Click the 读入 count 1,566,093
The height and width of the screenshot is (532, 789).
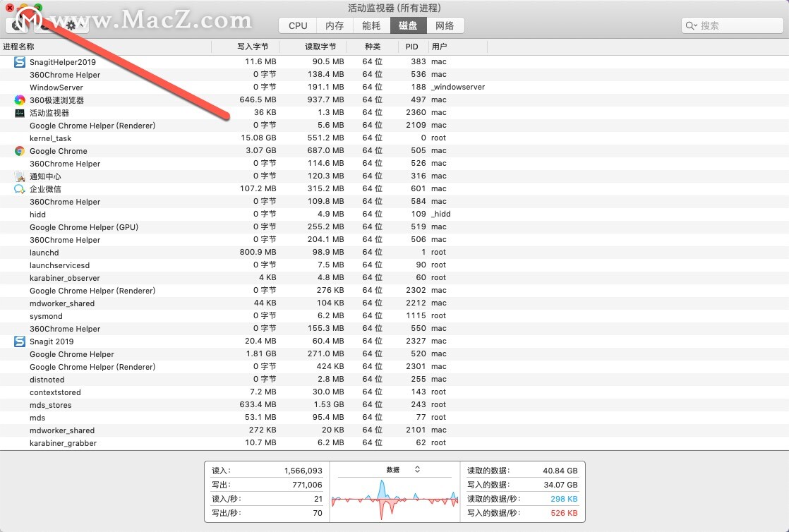[303, 471]
